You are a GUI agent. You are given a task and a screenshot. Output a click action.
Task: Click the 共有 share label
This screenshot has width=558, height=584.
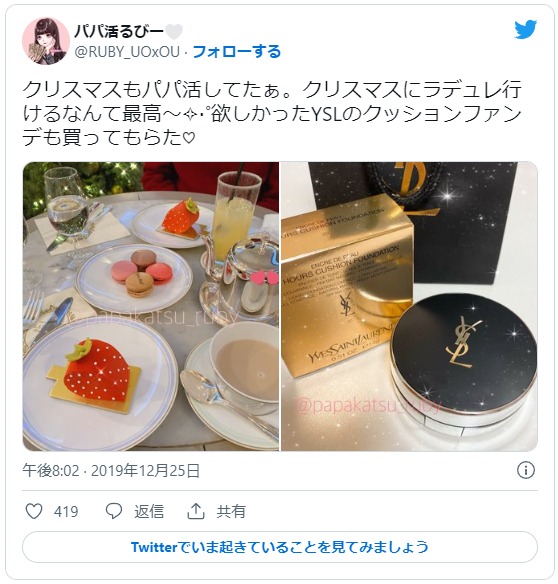(231, 511)
